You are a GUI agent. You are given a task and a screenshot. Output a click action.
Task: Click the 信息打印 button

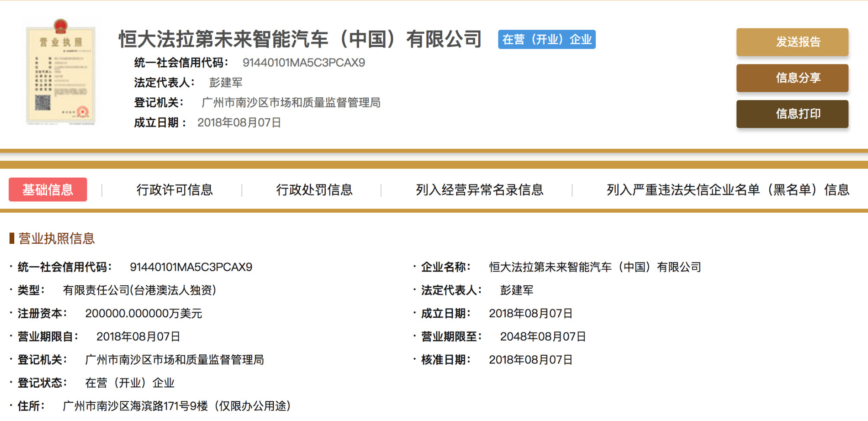[792, 114]
